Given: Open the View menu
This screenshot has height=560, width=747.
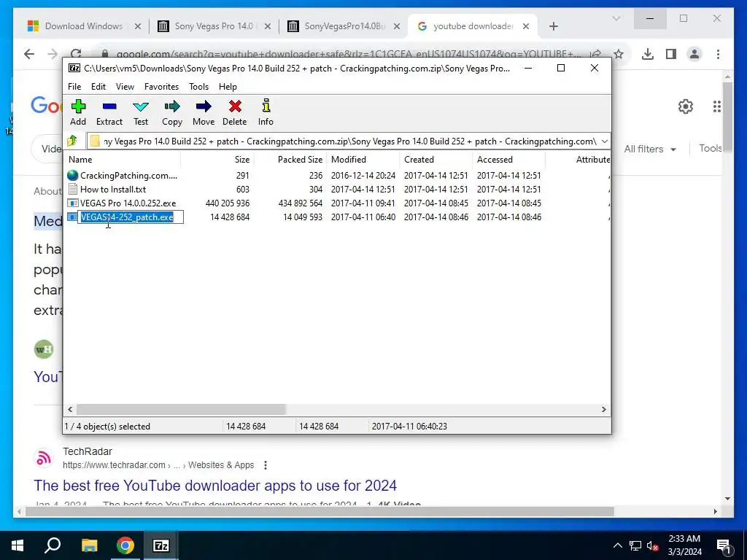Looking at the screenshot, I should click(125, 87).
